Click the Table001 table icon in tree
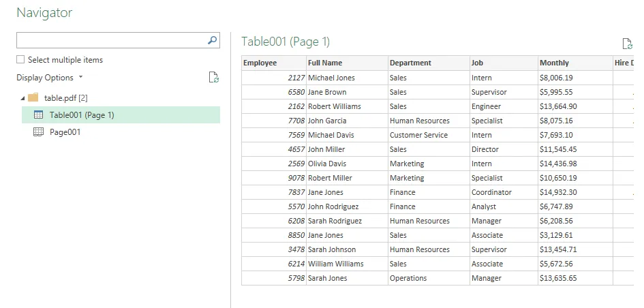 click(x=38, y=115)
